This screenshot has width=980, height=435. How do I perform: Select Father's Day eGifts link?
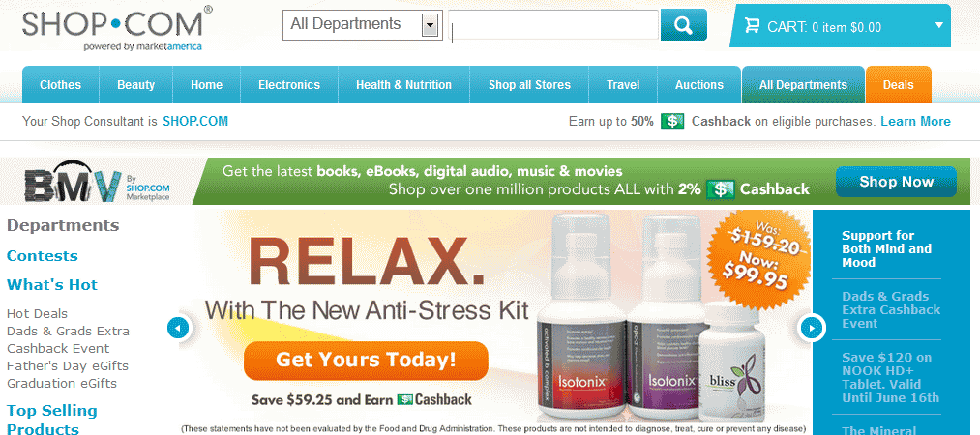coord(68,365)
